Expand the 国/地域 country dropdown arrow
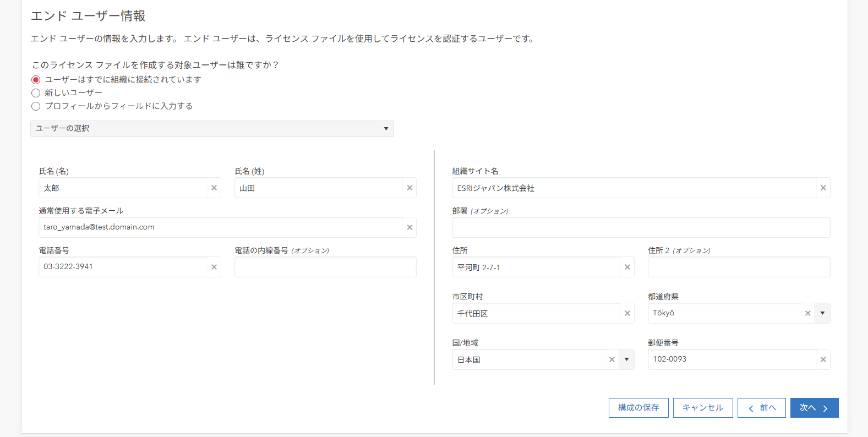This screenshot has width=868, height=437. [x=626, y=359]
